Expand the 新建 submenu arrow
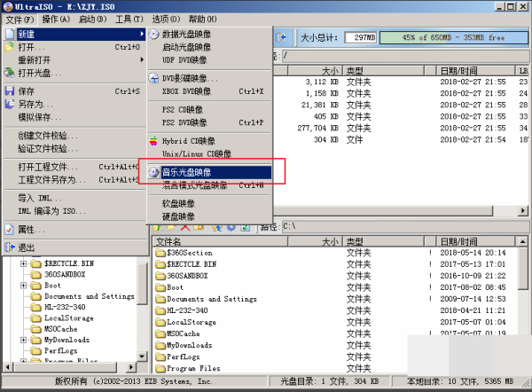The height and width of the screenshot is (392, 532). click(x=142, y=34)
